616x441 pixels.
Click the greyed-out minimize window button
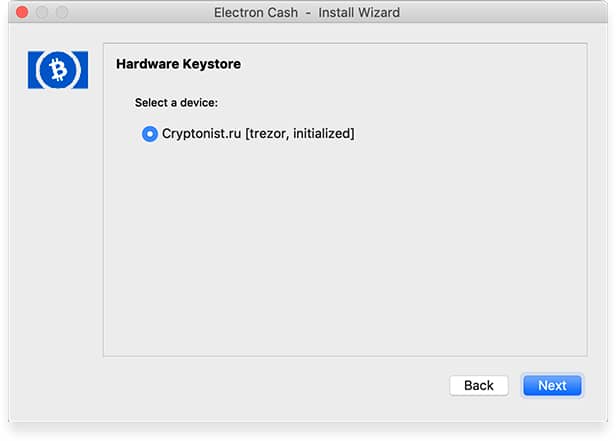tap(42, 12)
